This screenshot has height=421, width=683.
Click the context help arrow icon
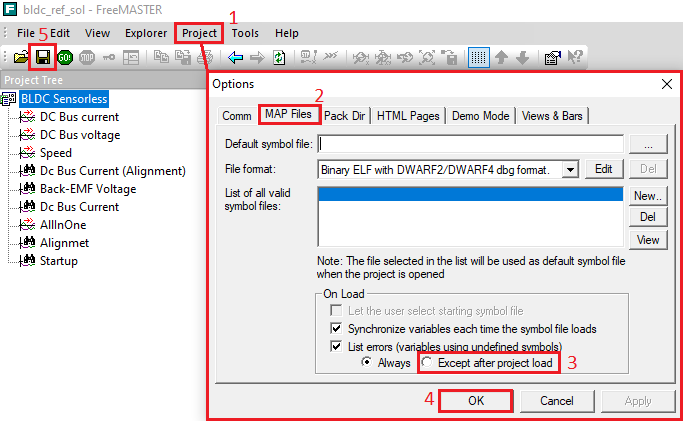tap(575, 57)
